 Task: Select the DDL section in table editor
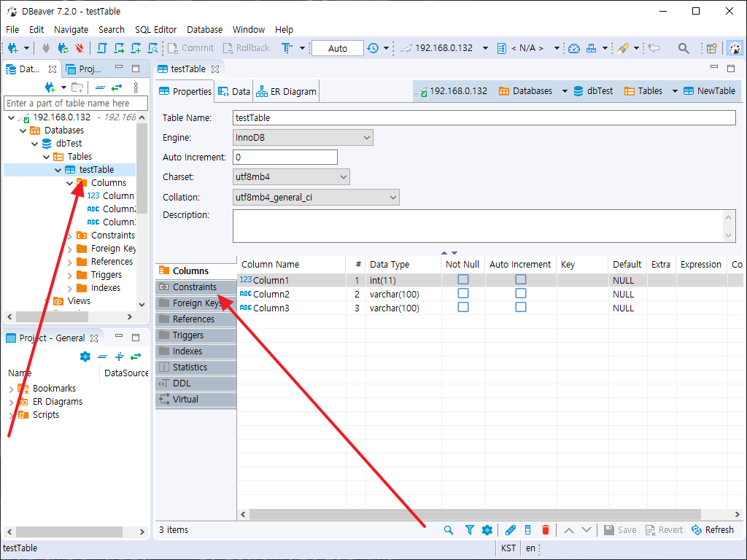pos(196,384)
